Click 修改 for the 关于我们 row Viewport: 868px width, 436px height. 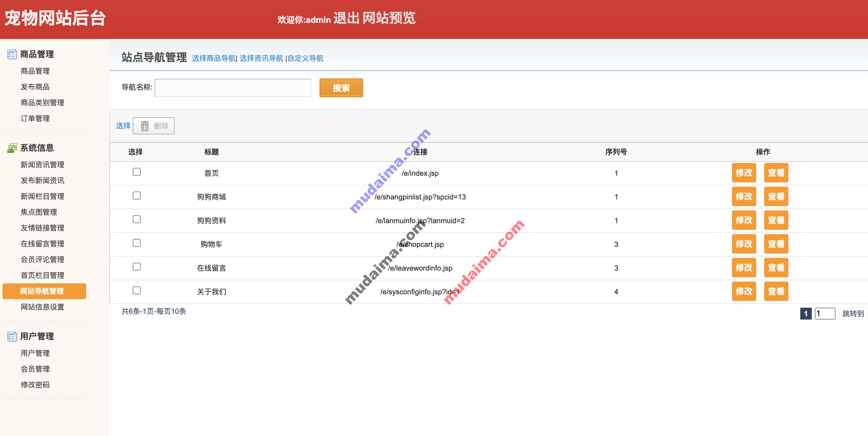pos(744,291)
